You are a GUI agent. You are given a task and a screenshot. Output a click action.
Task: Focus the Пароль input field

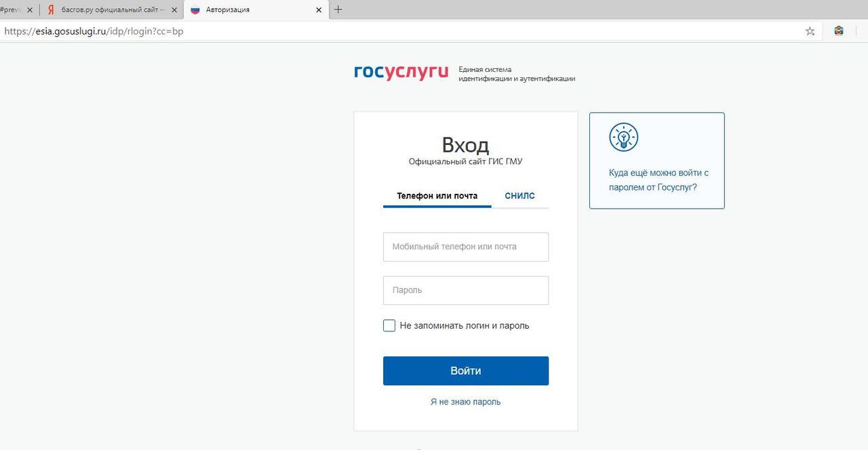466,290
